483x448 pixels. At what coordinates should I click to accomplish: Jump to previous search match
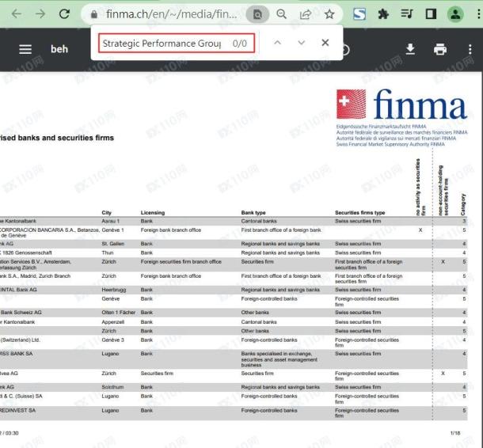point(278,43)
